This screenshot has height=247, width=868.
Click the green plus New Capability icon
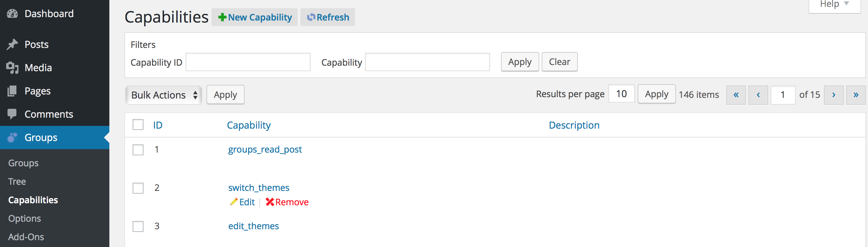click(x=222, y=17)
